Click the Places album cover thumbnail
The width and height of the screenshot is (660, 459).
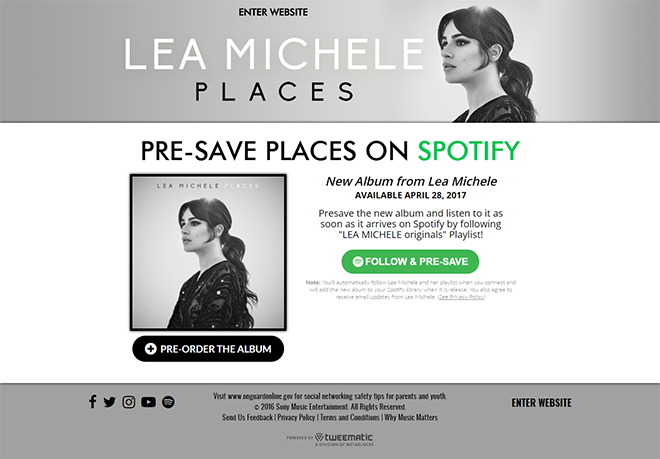pos(208,252)
